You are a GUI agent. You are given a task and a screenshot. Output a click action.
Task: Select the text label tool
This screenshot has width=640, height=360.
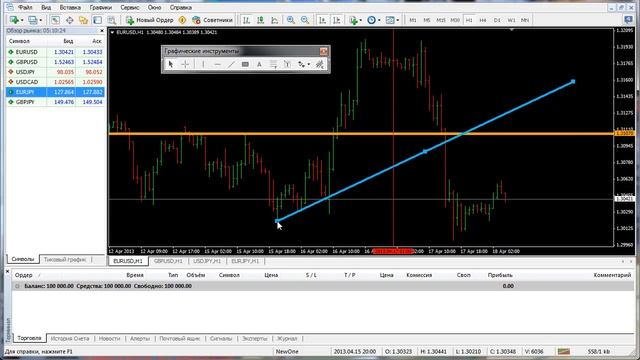pyautogui.click(x=287, y=64)
